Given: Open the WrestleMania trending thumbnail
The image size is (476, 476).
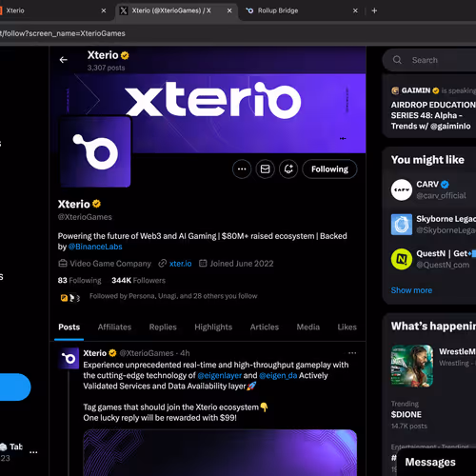Looking at the screenshot, I should pos(412,366).
